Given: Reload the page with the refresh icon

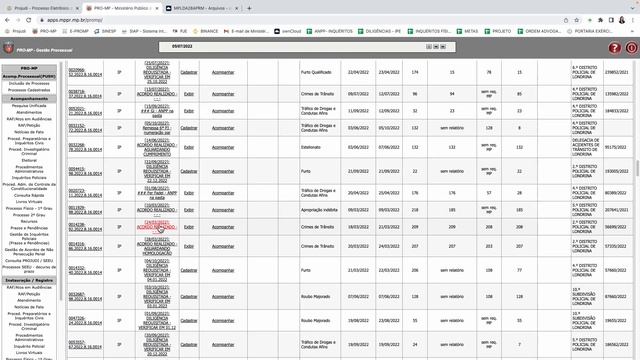Looking at the screenshot, I should pos(29,20).
